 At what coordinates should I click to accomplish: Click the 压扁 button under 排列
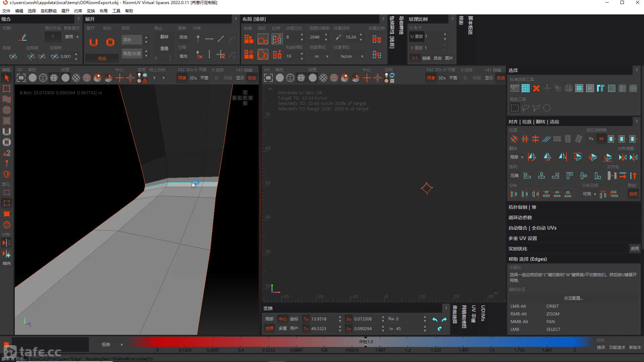(x=514, y=176)
